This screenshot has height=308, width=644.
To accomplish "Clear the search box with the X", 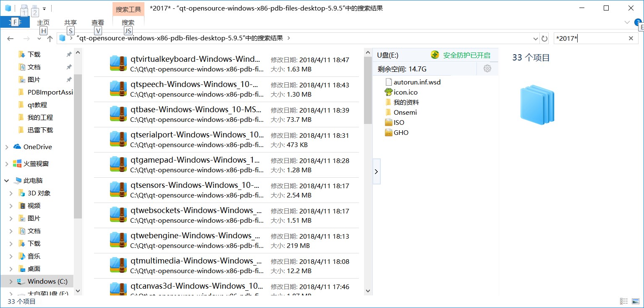I will coord(631,38).
